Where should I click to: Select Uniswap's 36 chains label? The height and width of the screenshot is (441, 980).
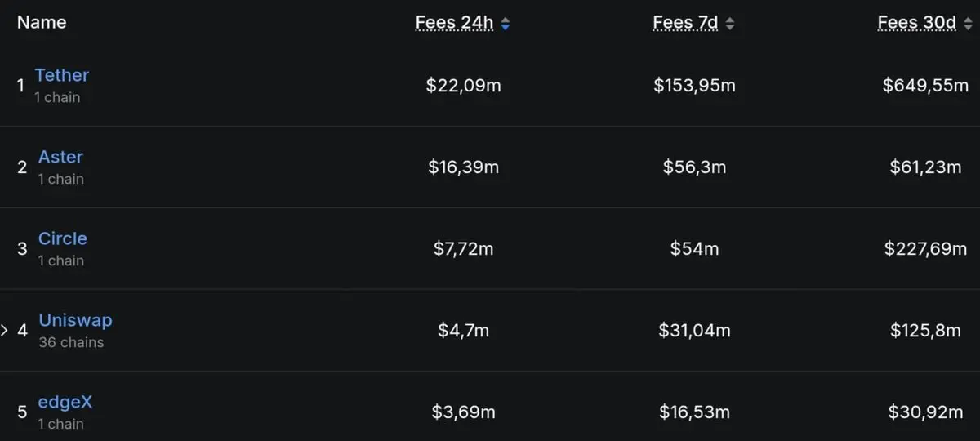pos(71,342)
